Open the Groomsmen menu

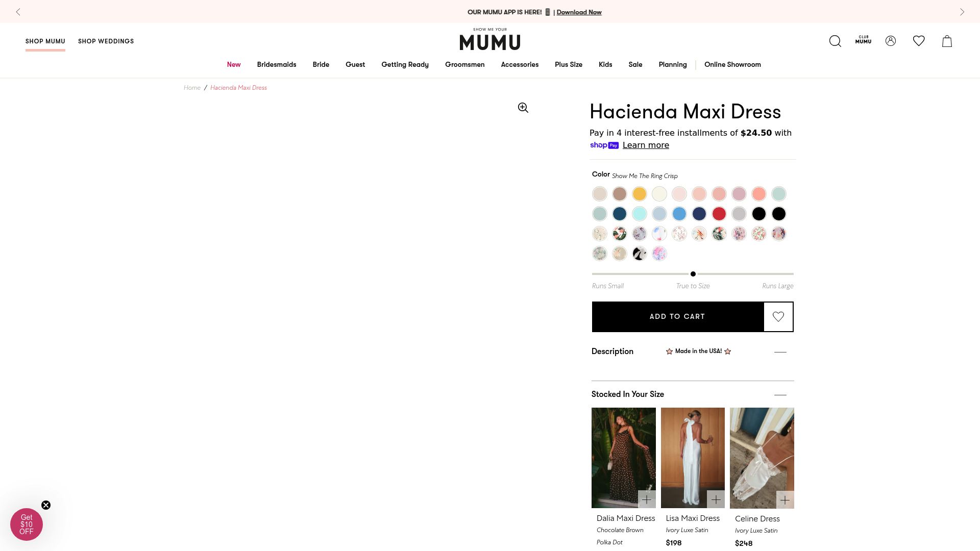[465, 65]
